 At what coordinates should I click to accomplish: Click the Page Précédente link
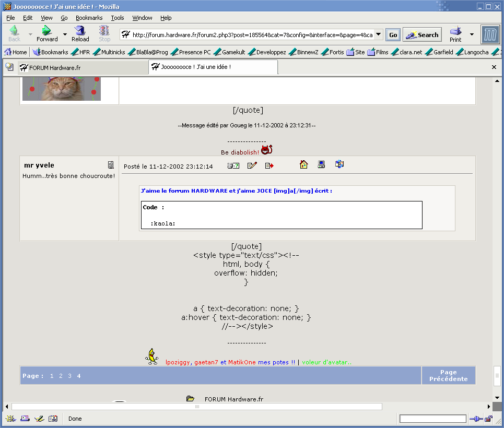point(448,376)
